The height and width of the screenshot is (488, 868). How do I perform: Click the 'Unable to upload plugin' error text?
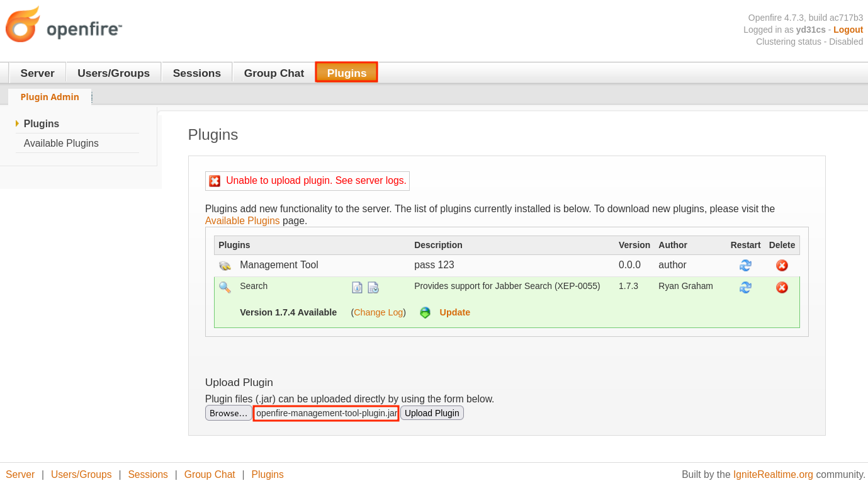click(x=316, y=180)
